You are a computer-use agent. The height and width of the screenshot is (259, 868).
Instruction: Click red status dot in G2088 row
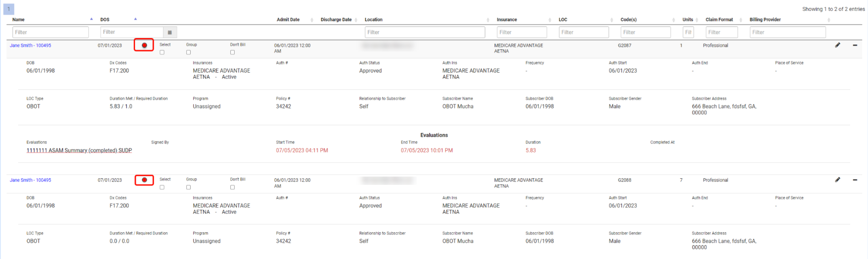pos(144,180)
